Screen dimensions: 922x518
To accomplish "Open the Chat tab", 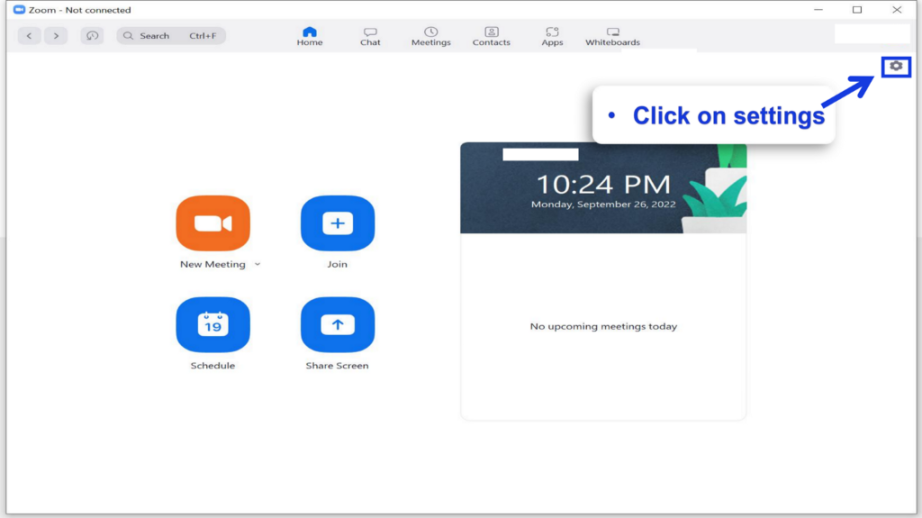I will coord(370,36).
